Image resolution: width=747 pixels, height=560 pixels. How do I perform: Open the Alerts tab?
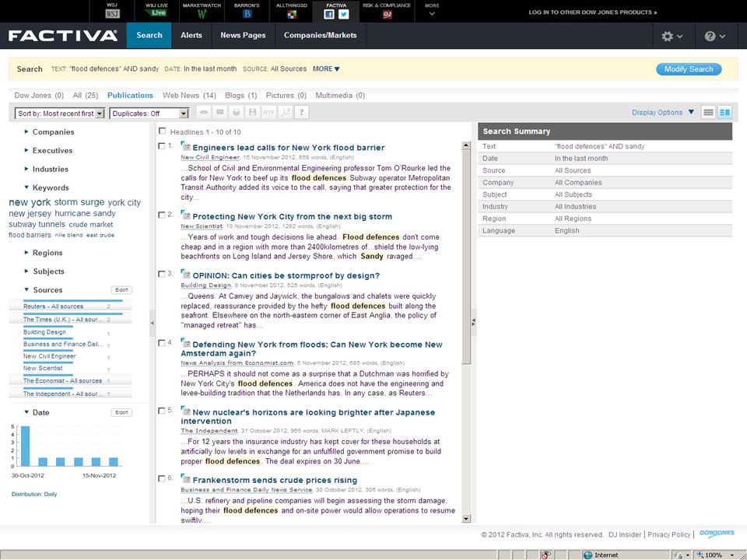(x=191, y=35)
